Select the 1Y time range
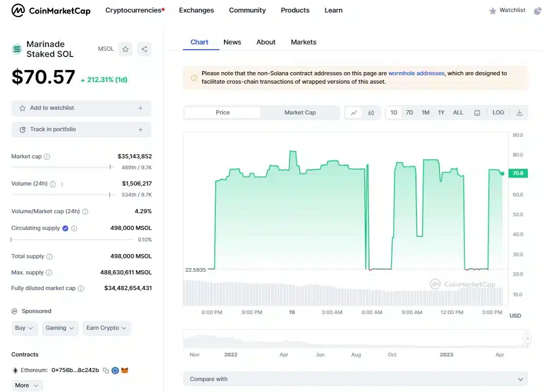This screenshot has width=543, height=392. click(441, 112)
